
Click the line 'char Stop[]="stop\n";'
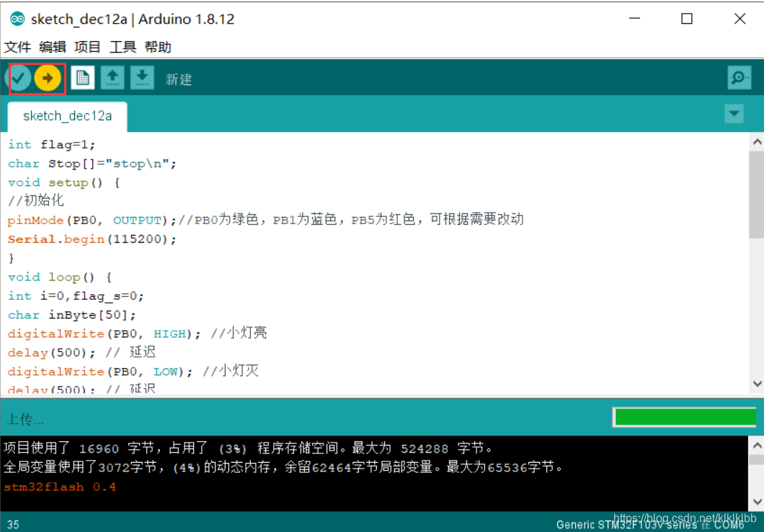point(92,164)
